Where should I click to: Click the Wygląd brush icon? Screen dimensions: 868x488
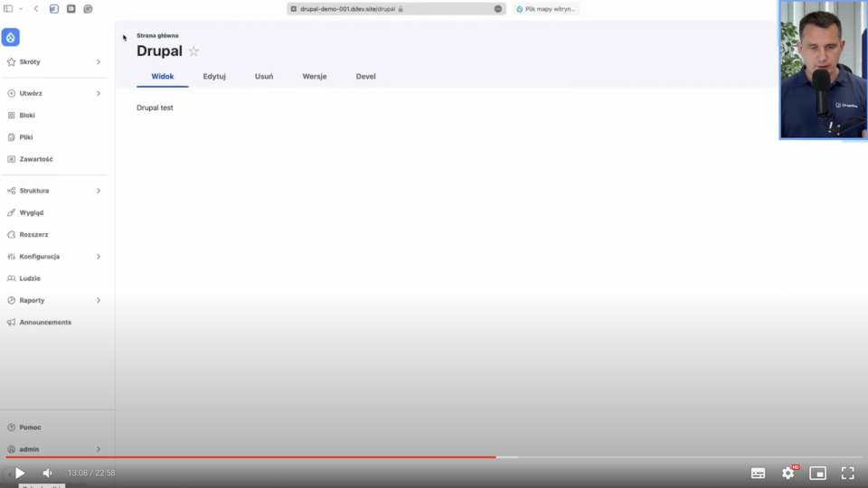tap(11, 212)
